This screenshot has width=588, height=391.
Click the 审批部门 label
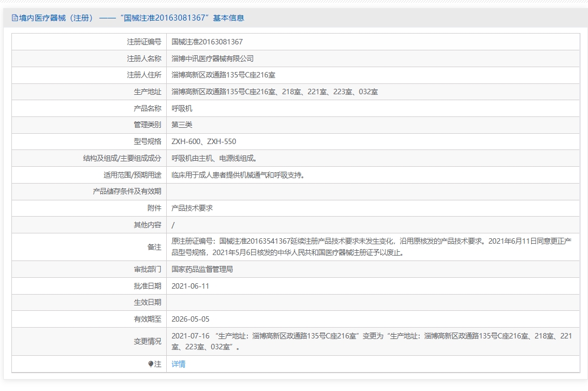pos(147,270)
